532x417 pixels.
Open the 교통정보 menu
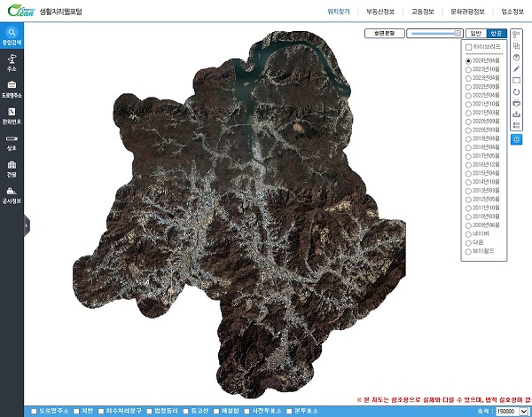(423, 12)
